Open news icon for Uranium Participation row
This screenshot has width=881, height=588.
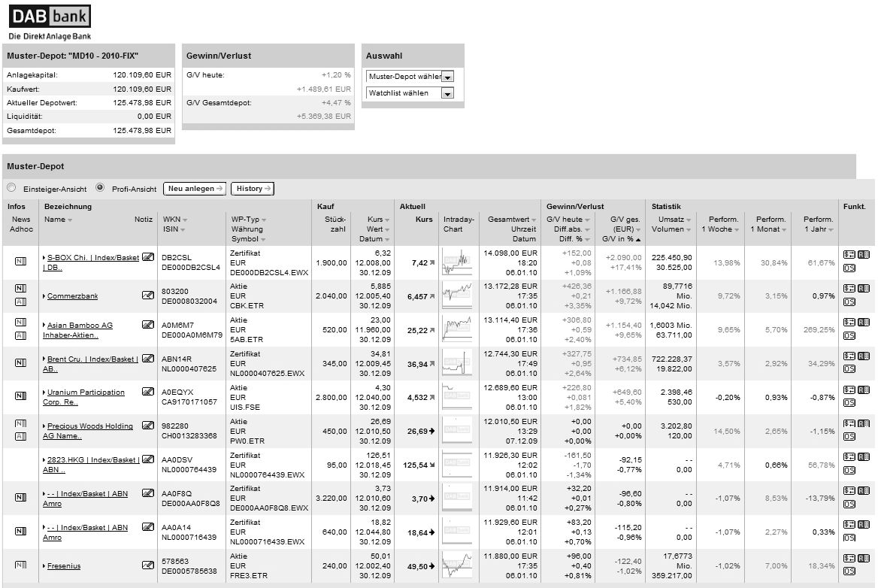[x=20, y=396]
